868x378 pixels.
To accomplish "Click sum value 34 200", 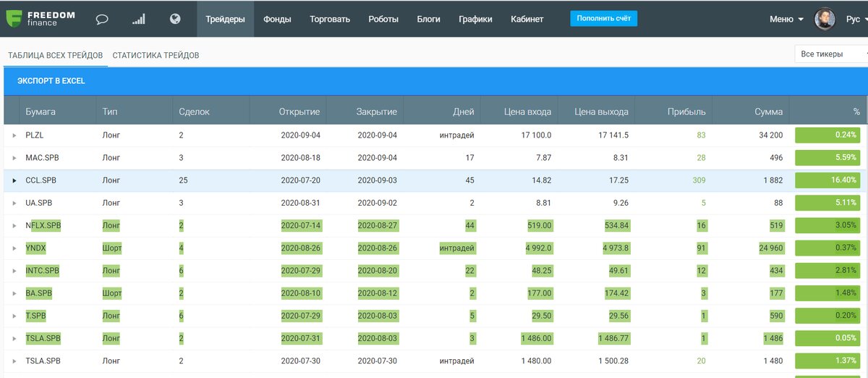I will (x=771, y=135).
